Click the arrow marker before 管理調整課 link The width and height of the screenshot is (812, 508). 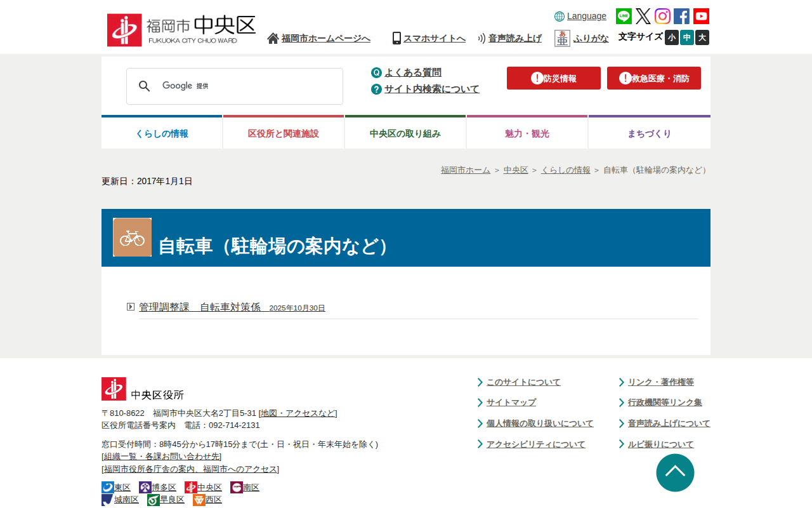click(x=131, y=307)
